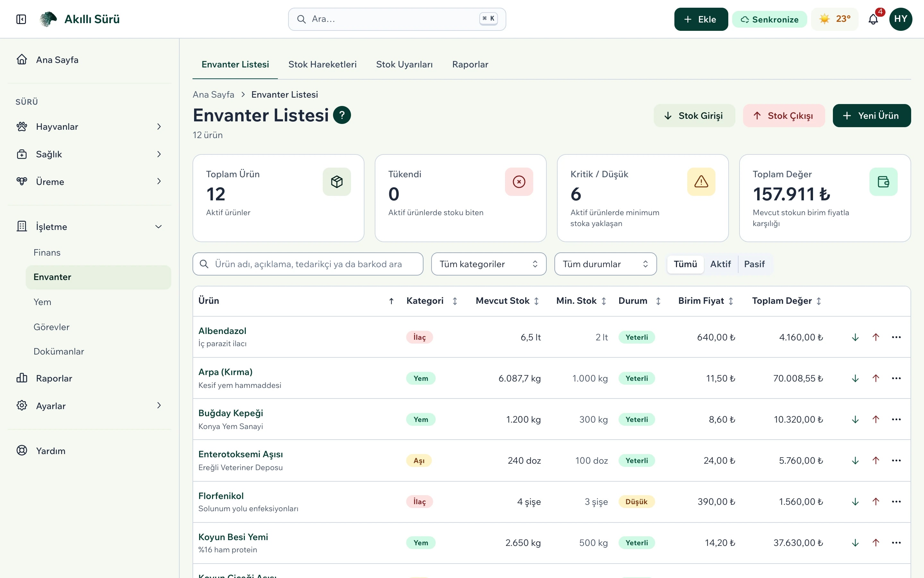Sort table by Mevcut Stok column
Screen dimensions: 924x578
507,301
